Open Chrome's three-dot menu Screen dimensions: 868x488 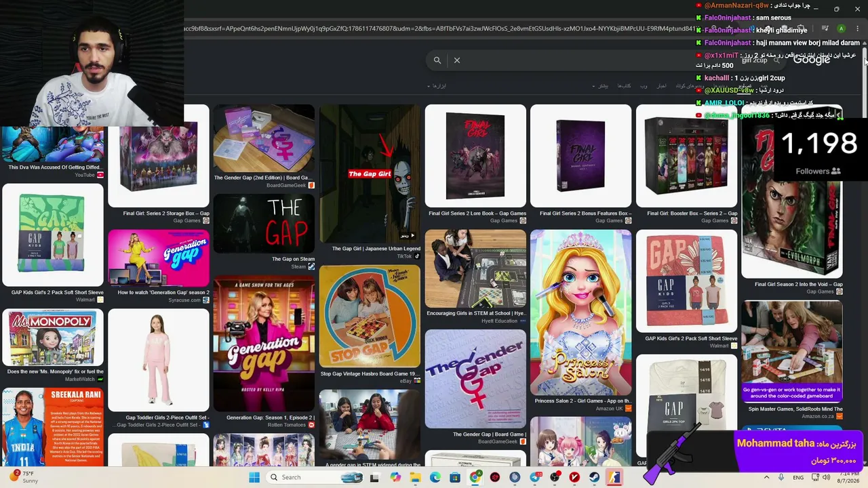coord(857,29)
